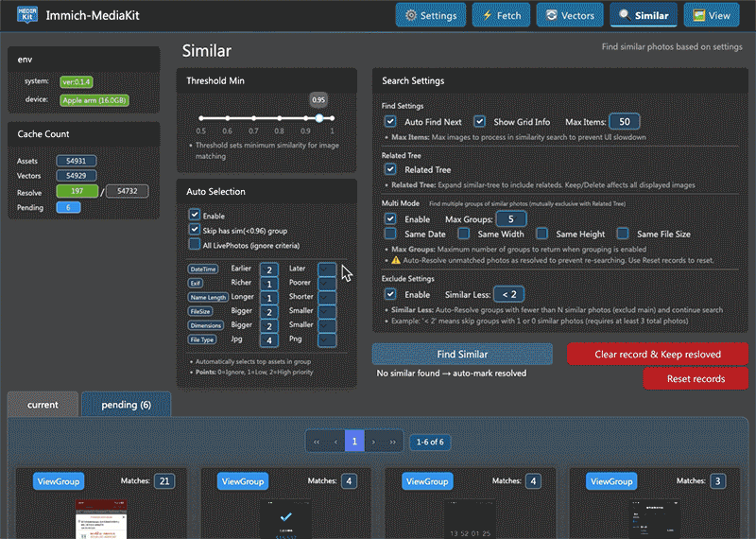The width and height of the screenshot is (756, 539).
Task: Switch to the current tab
Action: click(x=43, y=405)
